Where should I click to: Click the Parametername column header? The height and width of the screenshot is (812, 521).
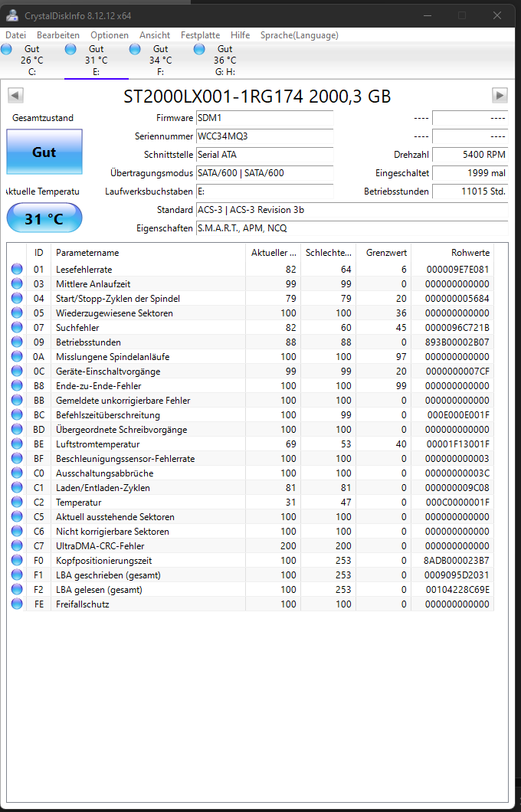tap(148, 253)
